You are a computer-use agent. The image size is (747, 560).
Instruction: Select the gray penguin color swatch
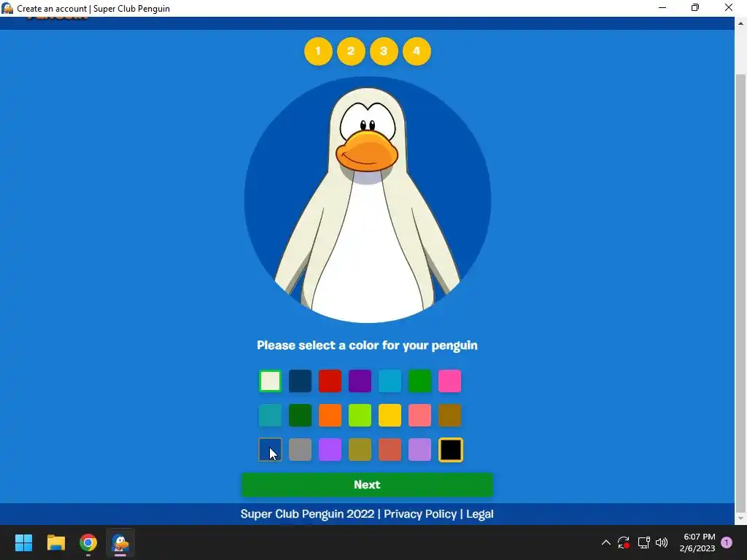(300, 449)
